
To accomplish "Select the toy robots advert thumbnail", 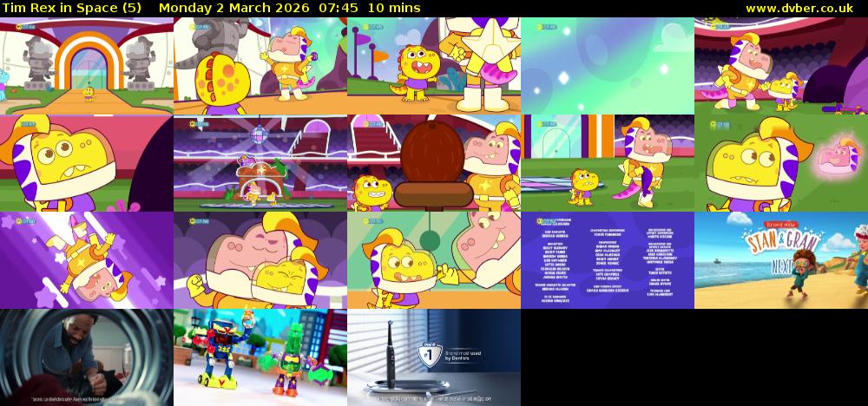I will click(260, 357).
